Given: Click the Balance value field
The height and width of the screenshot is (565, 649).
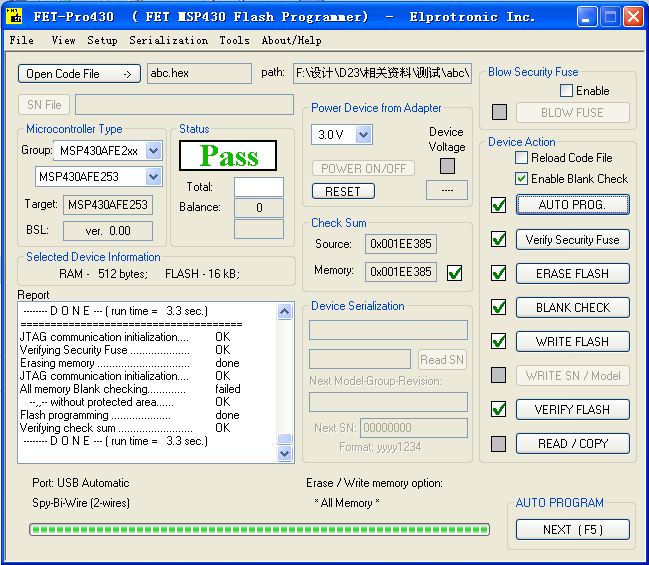Looking at the screenshot, I should click(x=259, y=207).
